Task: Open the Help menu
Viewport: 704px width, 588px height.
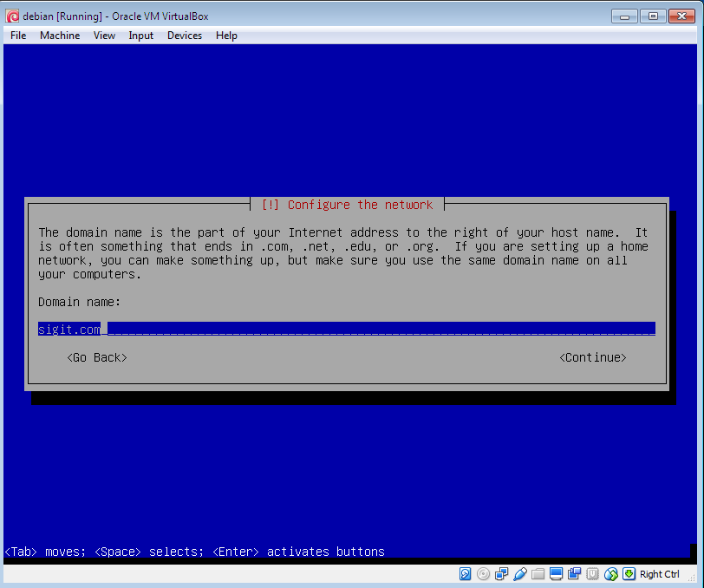Action: tap(226, 36)
